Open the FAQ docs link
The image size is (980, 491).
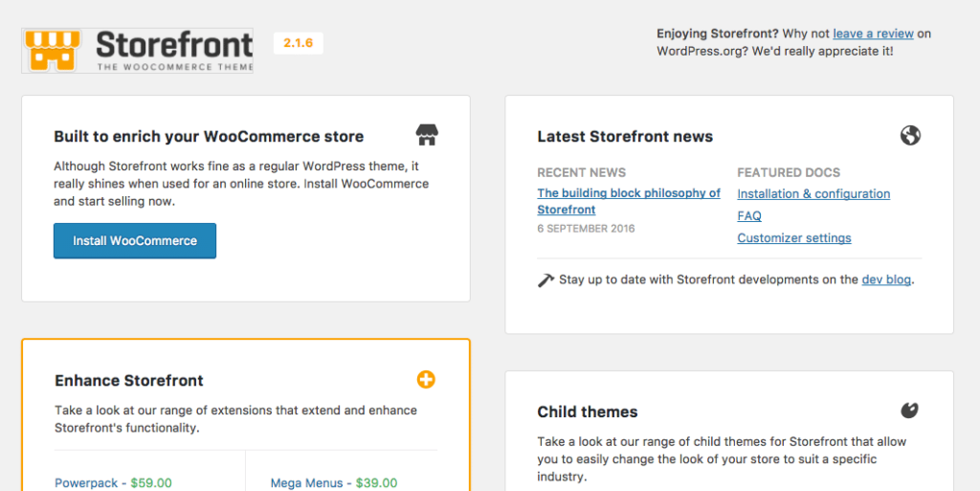pyautogui.click(x=749, y=216)
